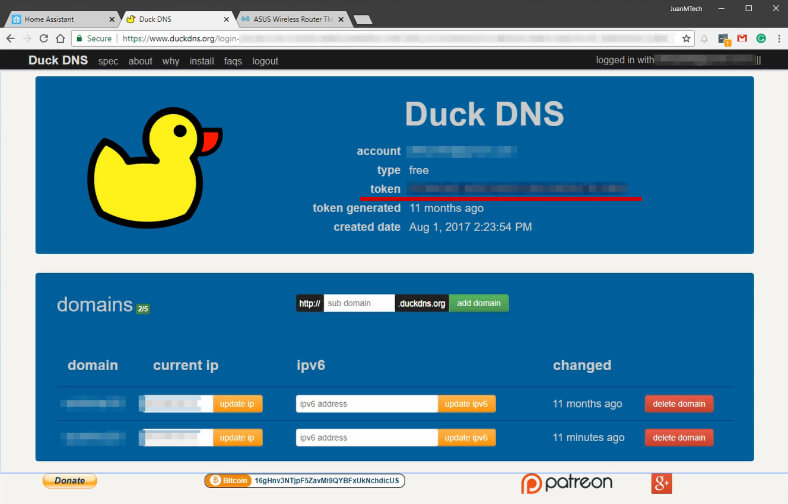
Task: Go back with the browser back arrow
Action: tap(11, 38)
